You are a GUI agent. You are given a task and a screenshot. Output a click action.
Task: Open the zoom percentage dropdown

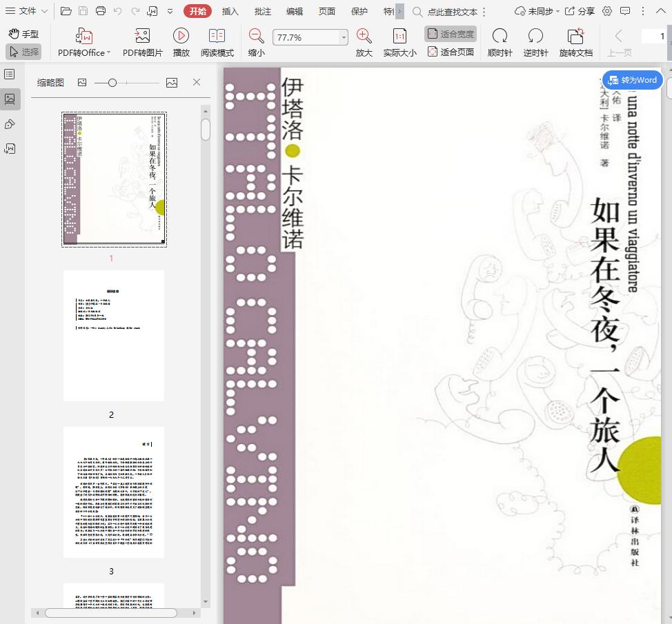tap(344, 38)
